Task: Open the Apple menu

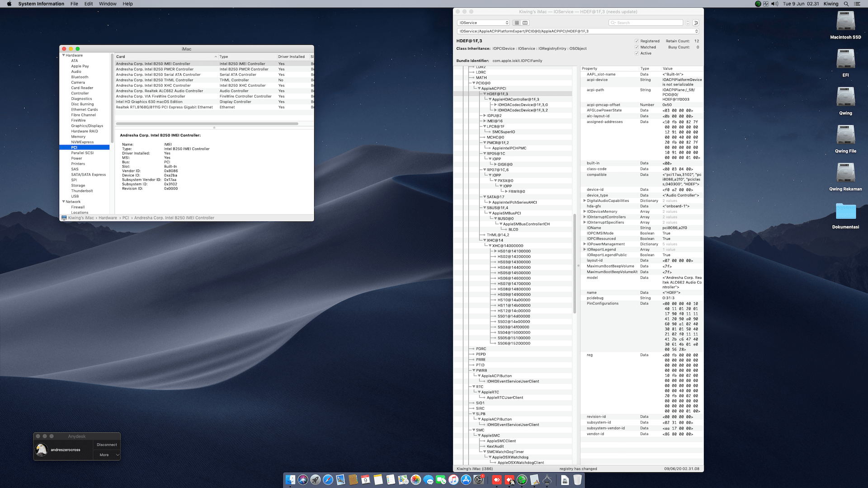Action: pyautogui.click(x=8, y=4)
